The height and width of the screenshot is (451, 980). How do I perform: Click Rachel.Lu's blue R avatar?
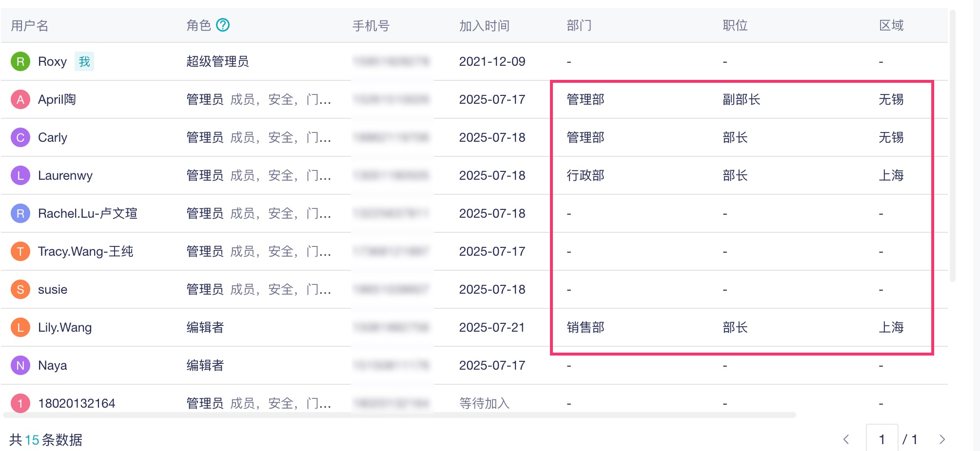20,214
